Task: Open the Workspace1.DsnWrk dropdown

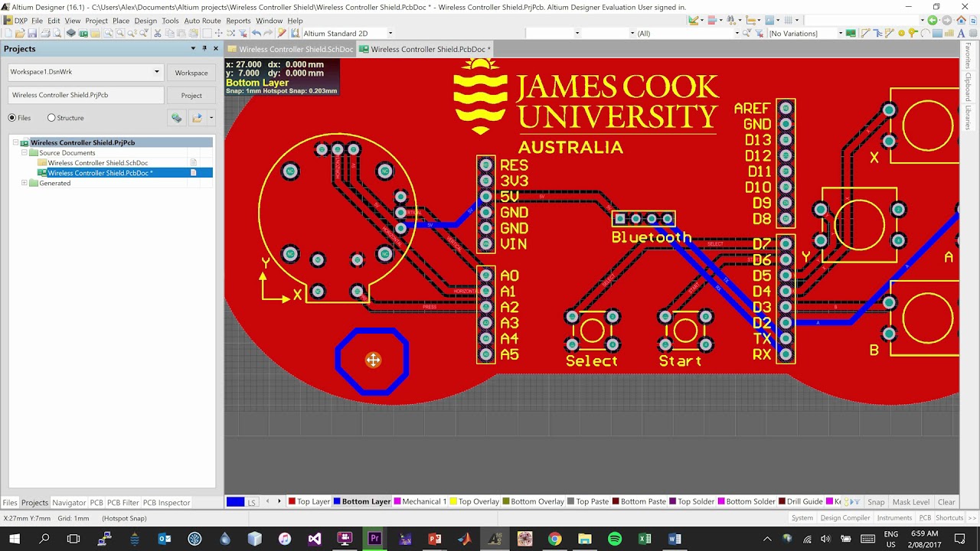Action: (156, 72)
